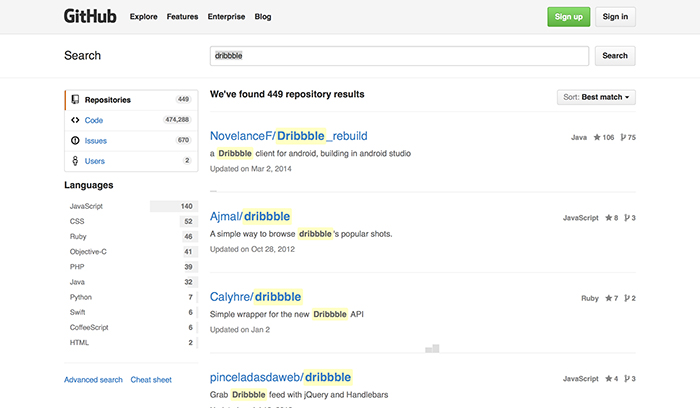
Task: Filter results by Python language
Action: 131,297
